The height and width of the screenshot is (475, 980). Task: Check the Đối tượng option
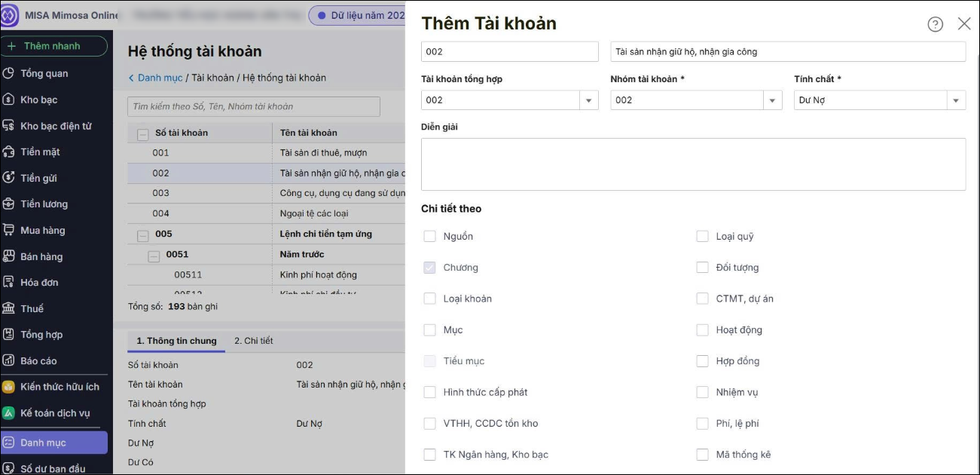click(702, 268)
